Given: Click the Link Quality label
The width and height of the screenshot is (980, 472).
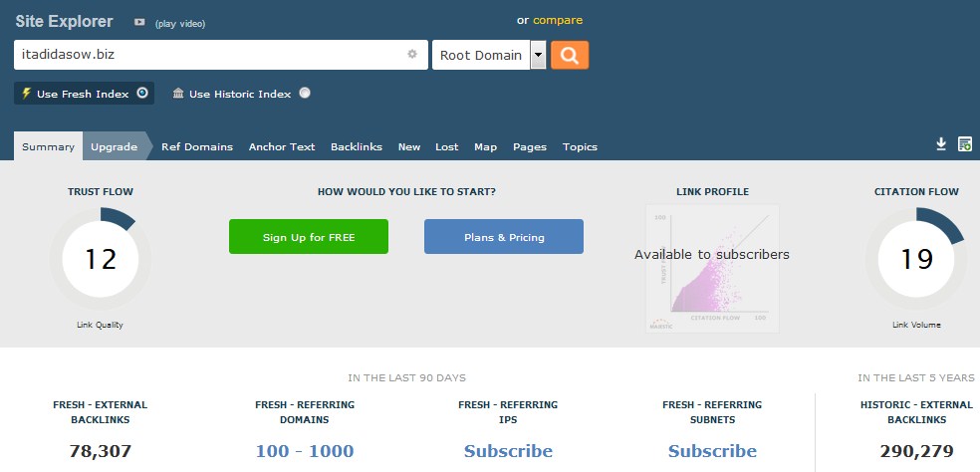Looking at the screenshot, I should point(100,325).
